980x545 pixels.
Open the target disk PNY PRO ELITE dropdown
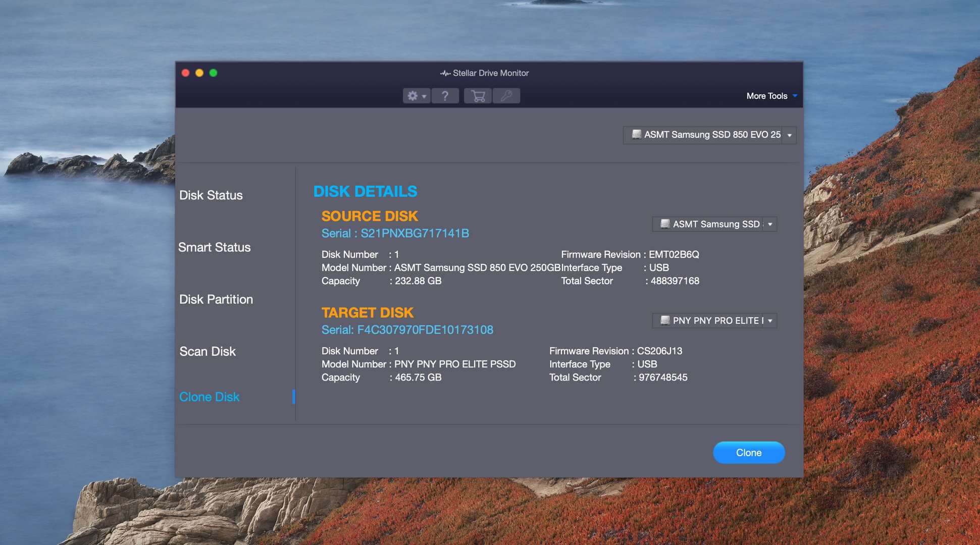point(714,320)
